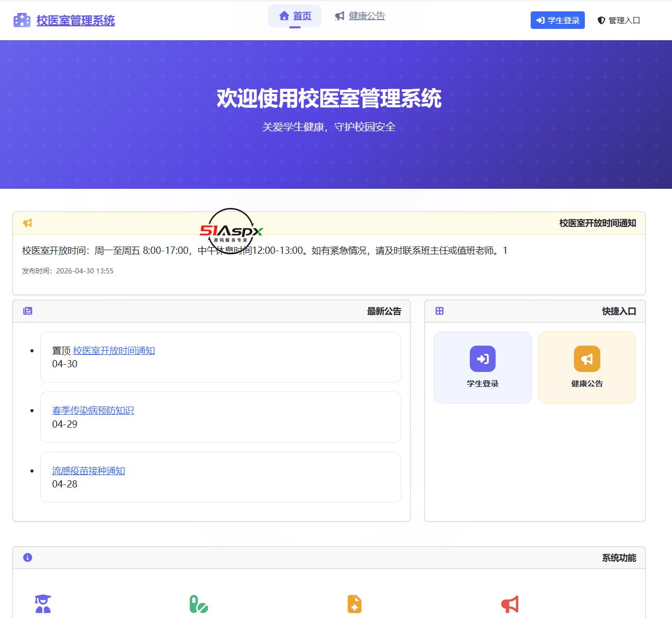Go to the 首页 tab

coord(294,16)
